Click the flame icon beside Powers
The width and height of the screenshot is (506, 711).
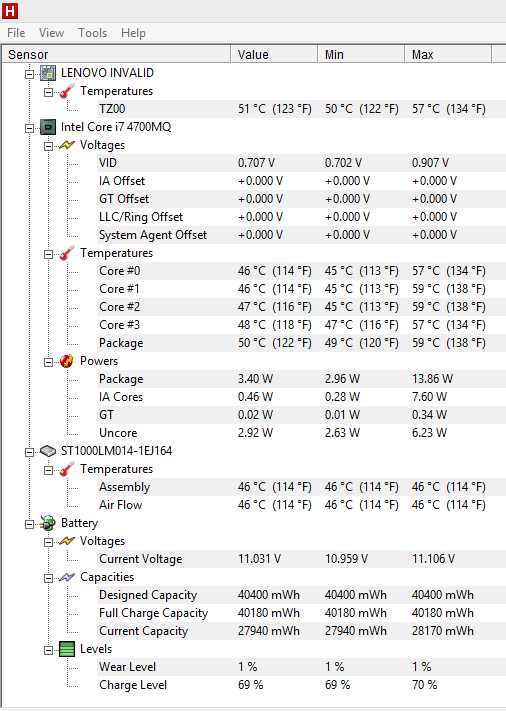click(67, 361)
